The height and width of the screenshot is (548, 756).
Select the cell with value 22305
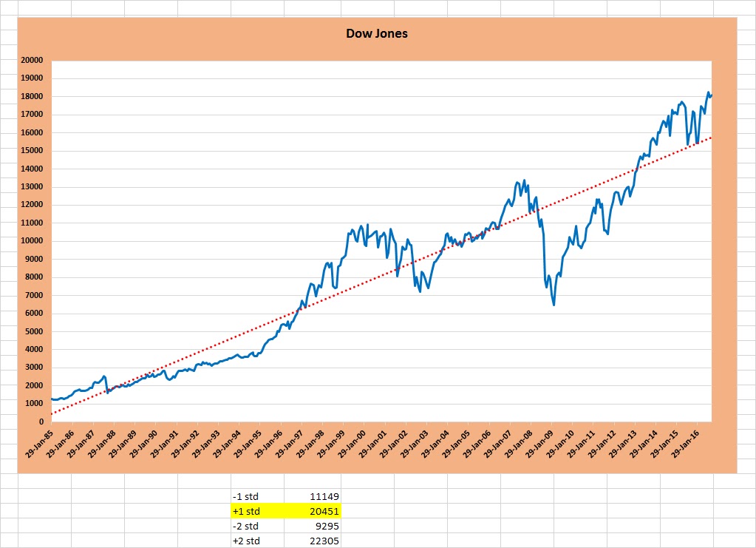click(313, 541)
